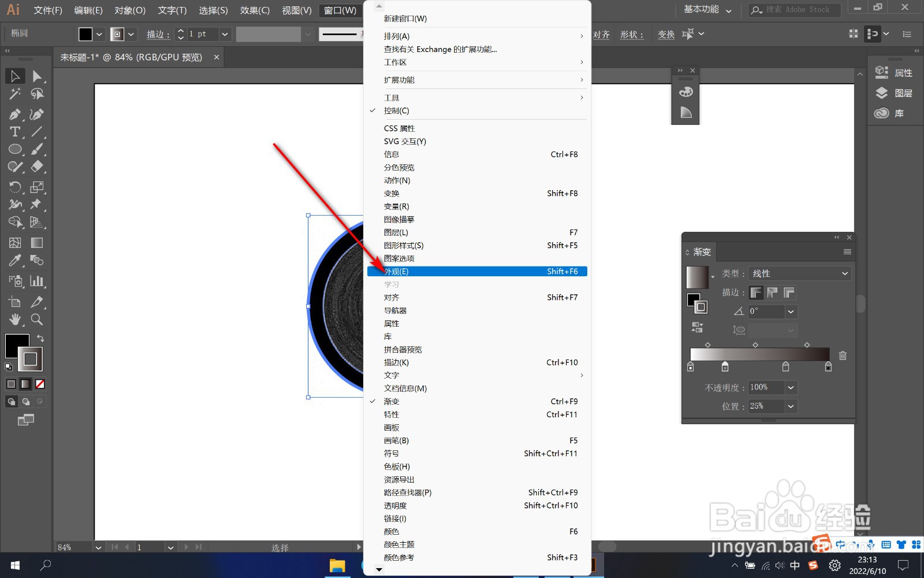Select the Lasso tool

[37, 94]
